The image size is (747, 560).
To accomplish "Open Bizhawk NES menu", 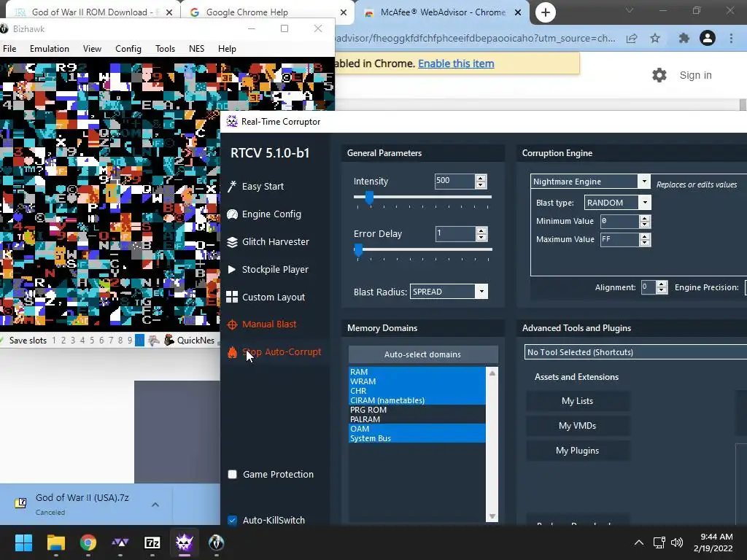I will point(196,49).
